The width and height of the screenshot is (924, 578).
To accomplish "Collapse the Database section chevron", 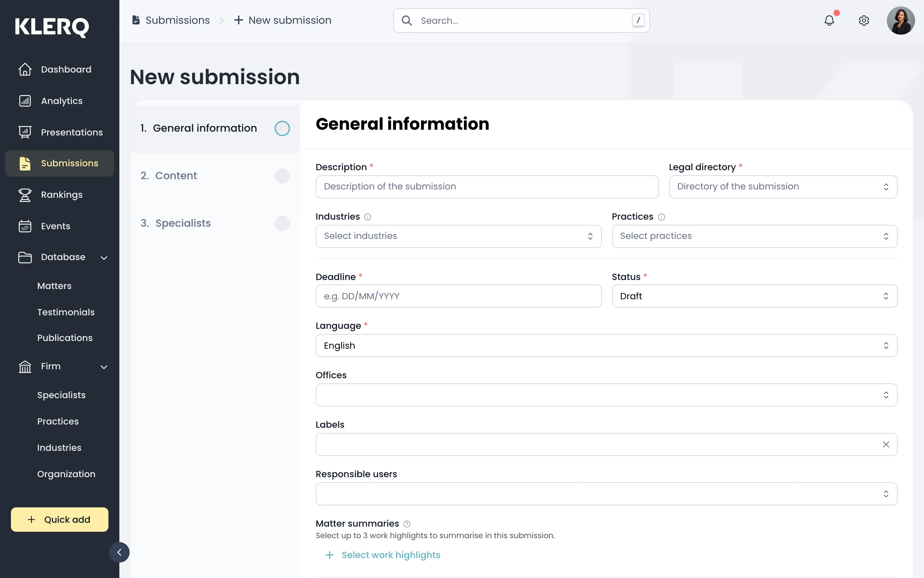I will click(104, 258).
